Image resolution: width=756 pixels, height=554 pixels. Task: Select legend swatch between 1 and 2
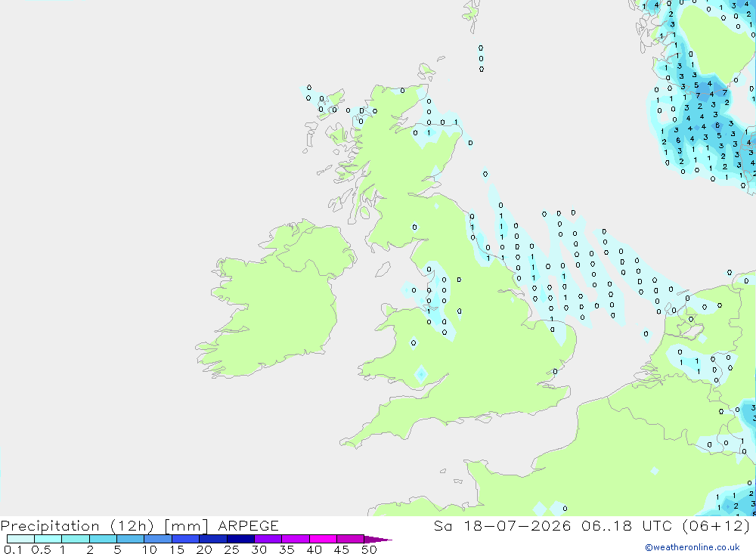[76, 539]
